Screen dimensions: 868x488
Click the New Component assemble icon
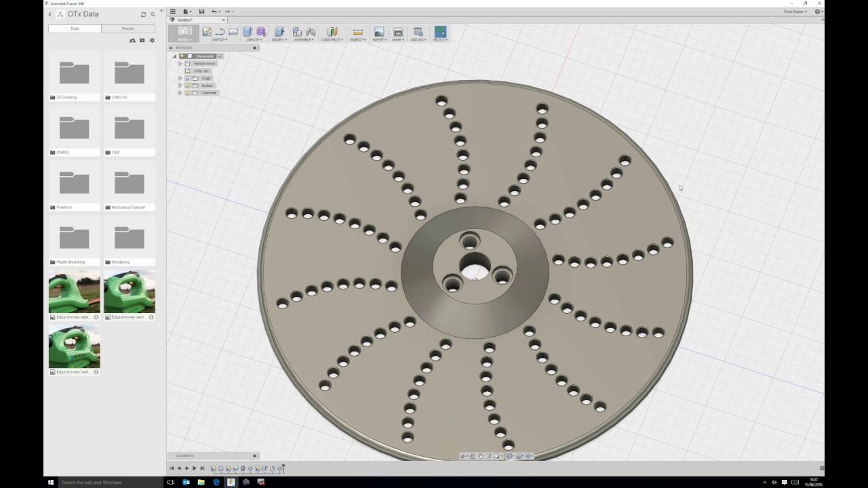coord(297,32)
